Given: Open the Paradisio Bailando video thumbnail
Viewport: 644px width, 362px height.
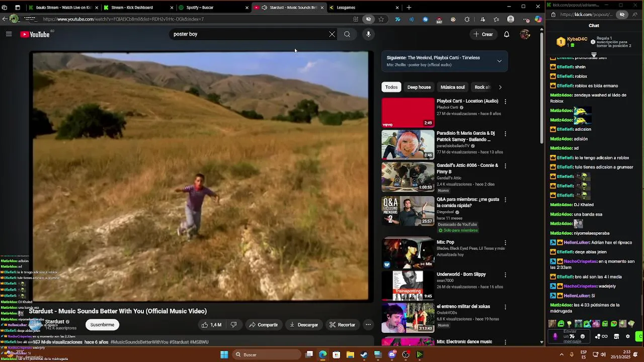Looking at the screenshot, I should (x=408, y=145).
